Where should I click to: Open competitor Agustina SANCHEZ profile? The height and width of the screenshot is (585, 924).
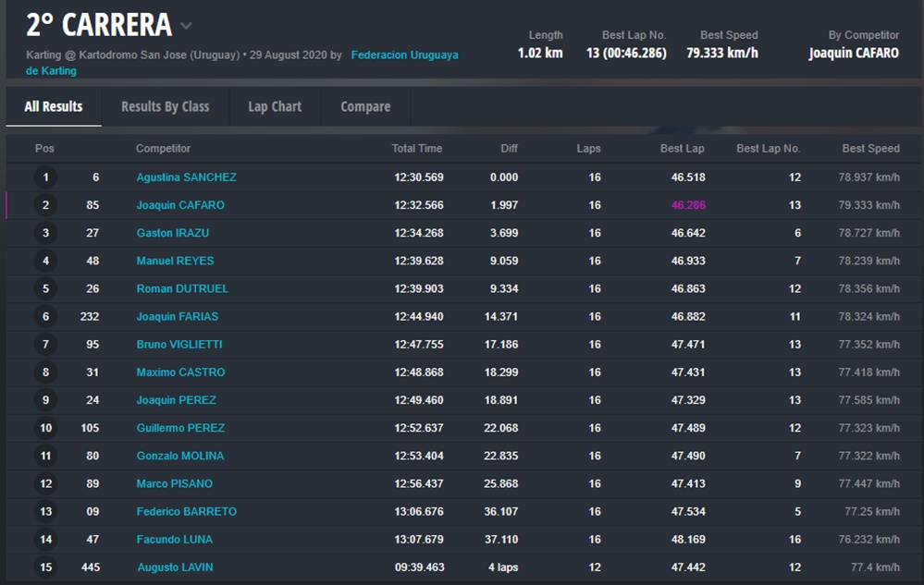pos(186,177)
